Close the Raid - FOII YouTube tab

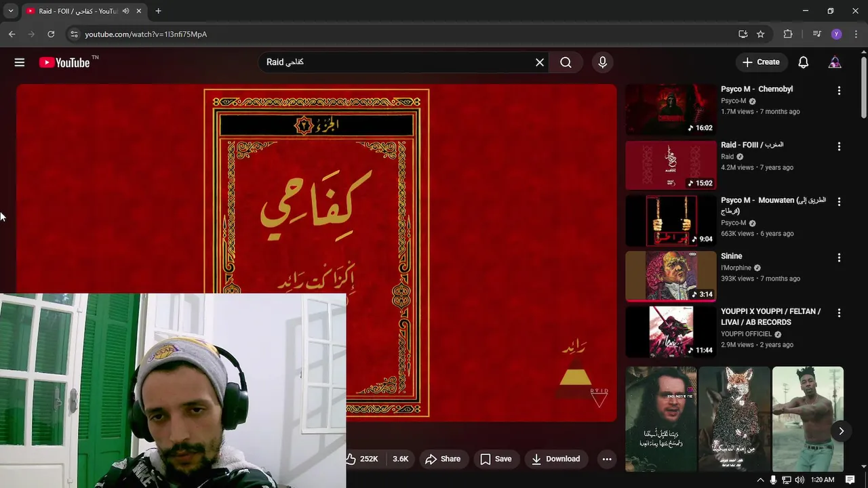click(x=139, y=11)
